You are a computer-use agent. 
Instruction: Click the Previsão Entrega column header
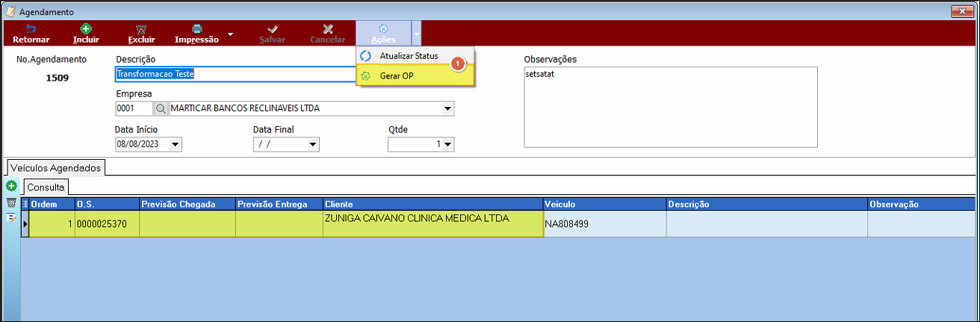pos(279,204)
